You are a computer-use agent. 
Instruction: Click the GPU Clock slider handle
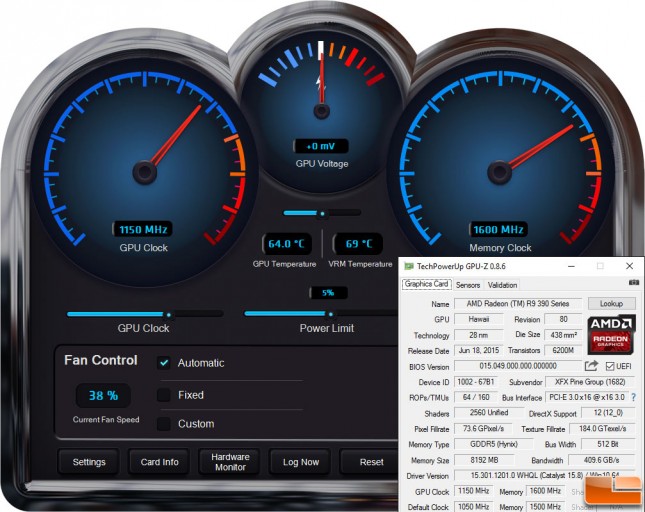point(169,315)
